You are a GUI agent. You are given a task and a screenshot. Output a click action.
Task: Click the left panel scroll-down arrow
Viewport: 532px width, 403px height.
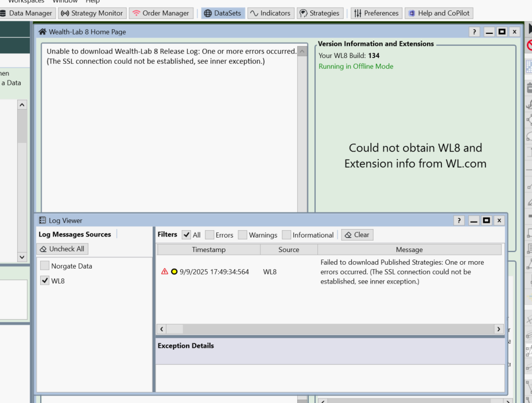click(22, 258)
